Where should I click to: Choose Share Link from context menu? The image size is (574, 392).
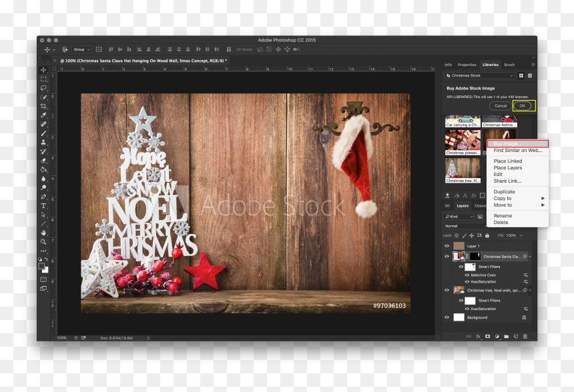coord(517,181)
